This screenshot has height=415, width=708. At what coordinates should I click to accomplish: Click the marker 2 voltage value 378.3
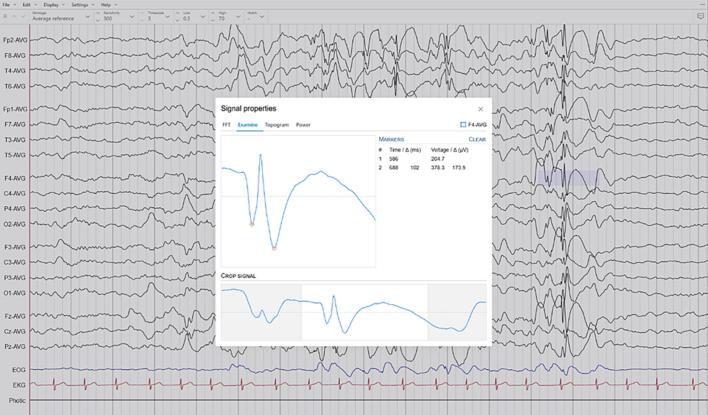click(437, 168)
